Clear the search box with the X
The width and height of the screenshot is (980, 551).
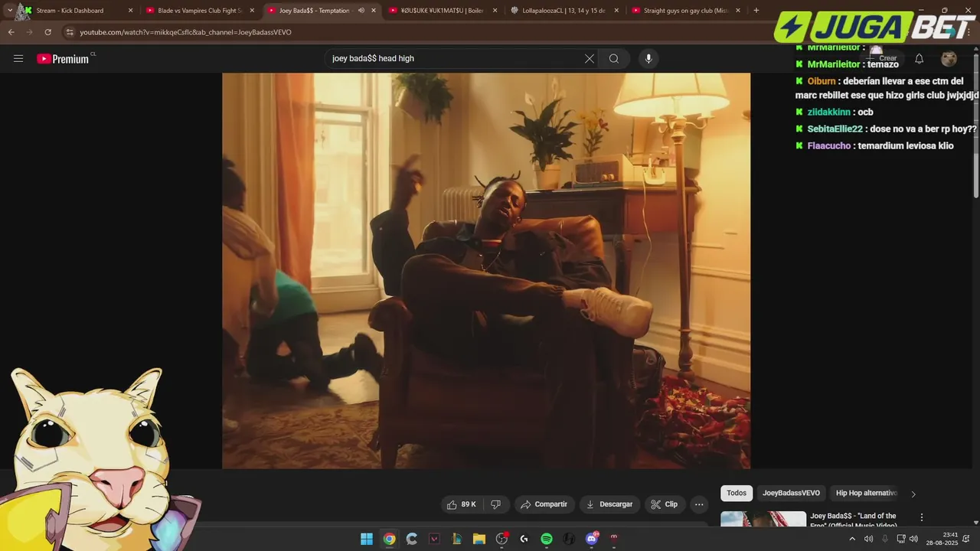(590, 59)
